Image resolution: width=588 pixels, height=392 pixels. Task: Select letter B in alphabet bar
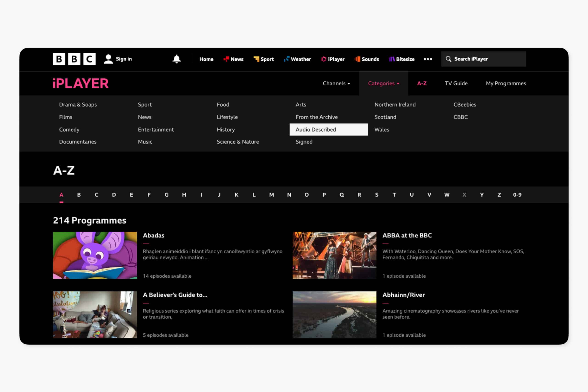(x=79, y=195)
